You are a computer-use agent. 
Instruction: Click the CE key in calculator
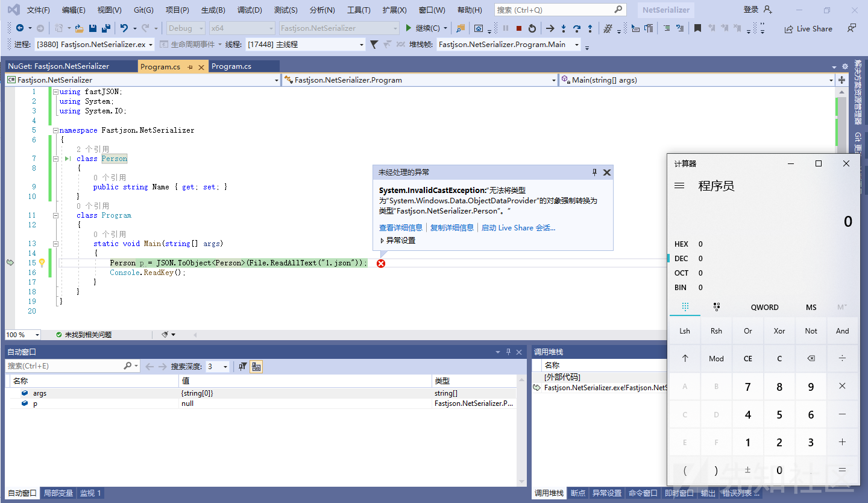tap(748, 358)
